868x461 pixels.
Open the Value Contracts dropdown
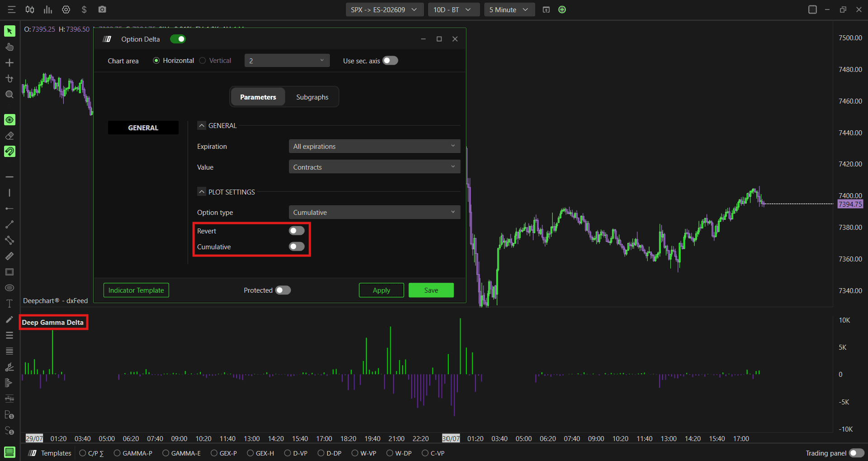pos(375,167)
